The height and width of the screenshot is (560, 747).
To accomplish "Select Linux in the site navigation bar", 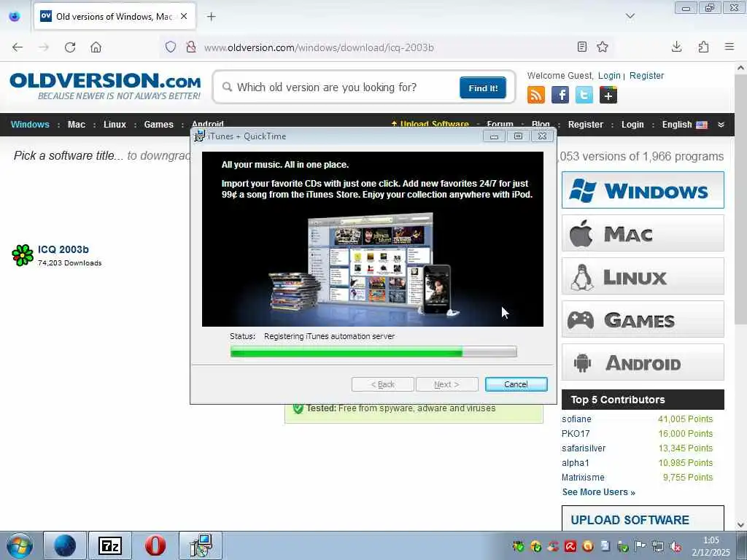I will click(x=115, y=124).
